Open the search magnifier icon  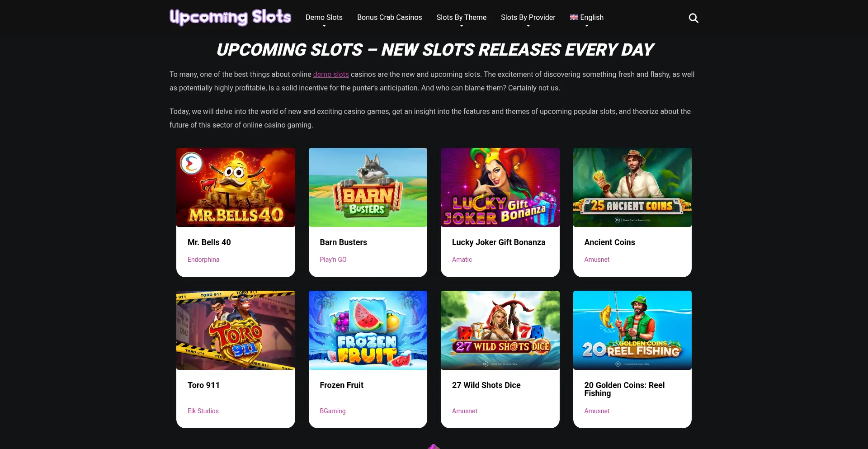[x=693, y=18]
